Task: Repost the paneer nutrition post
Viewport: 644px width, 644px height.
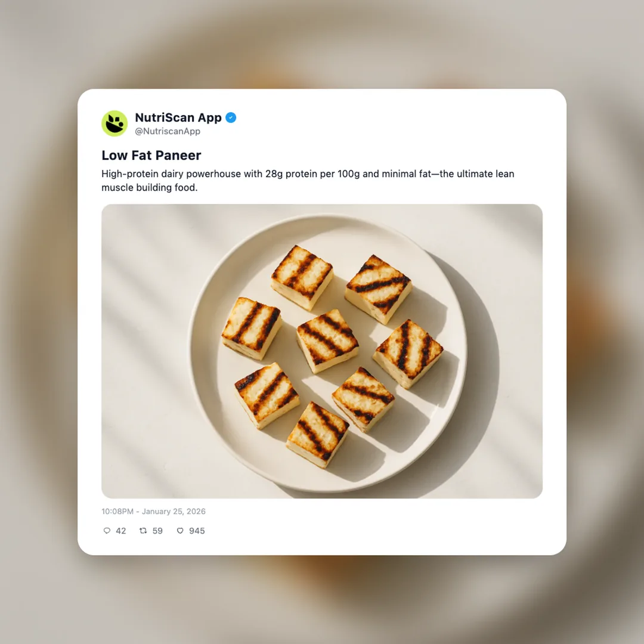Action: 142,531
